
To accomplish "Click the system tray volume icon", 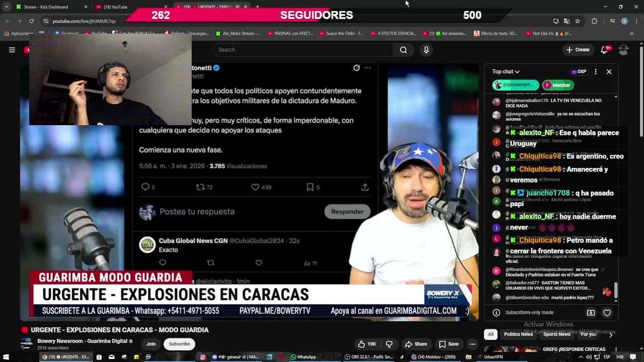I will pos(589,357).
